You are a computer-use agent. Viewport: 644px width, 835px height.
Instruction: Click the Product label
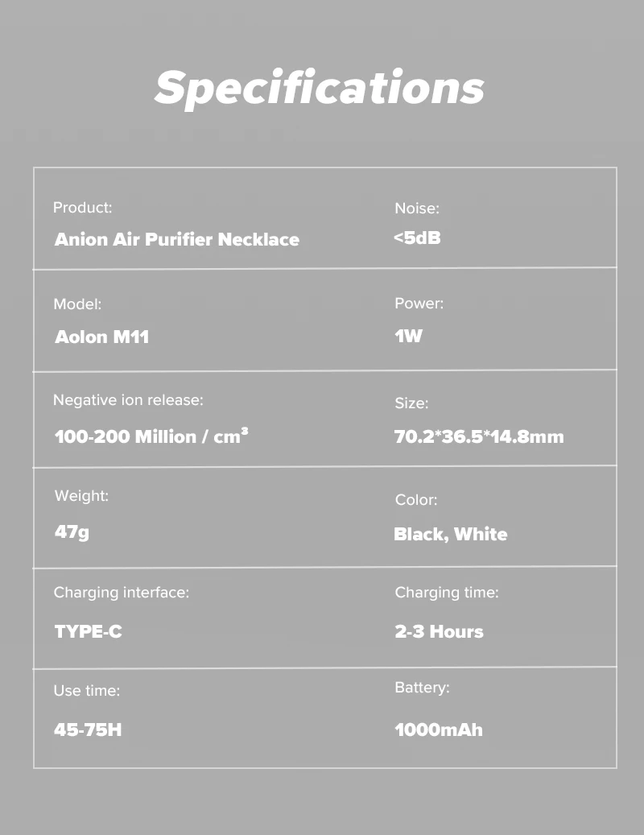click(82, 207)
